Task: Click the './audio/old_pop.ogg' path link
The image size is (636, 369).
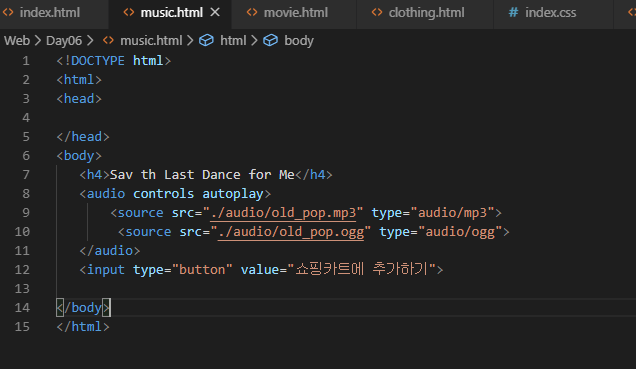Action: point(291,232)
